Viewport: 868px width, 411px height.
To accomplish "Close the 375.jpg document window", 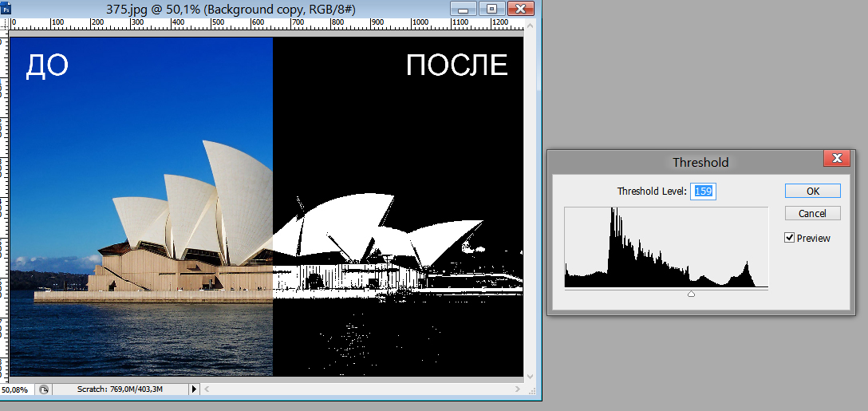I will click(520, 8).
